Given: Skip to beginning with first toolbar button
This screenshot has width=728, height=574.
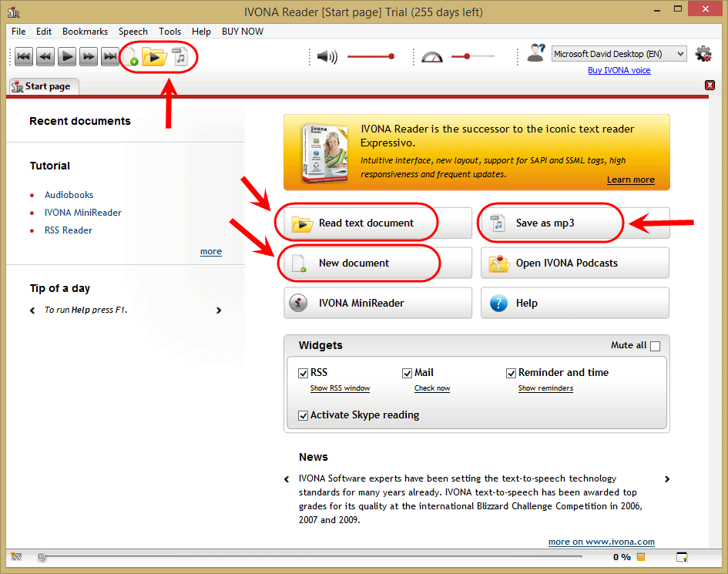Looking at the screenshot, I should click(24, 57).
